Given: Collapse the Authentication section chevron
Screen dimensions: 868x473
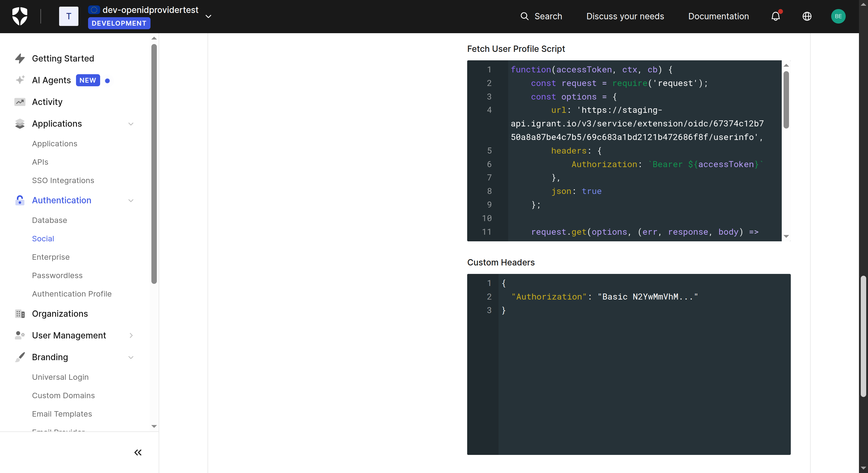Looking at the screenshot, I should (x=131, y=200).
